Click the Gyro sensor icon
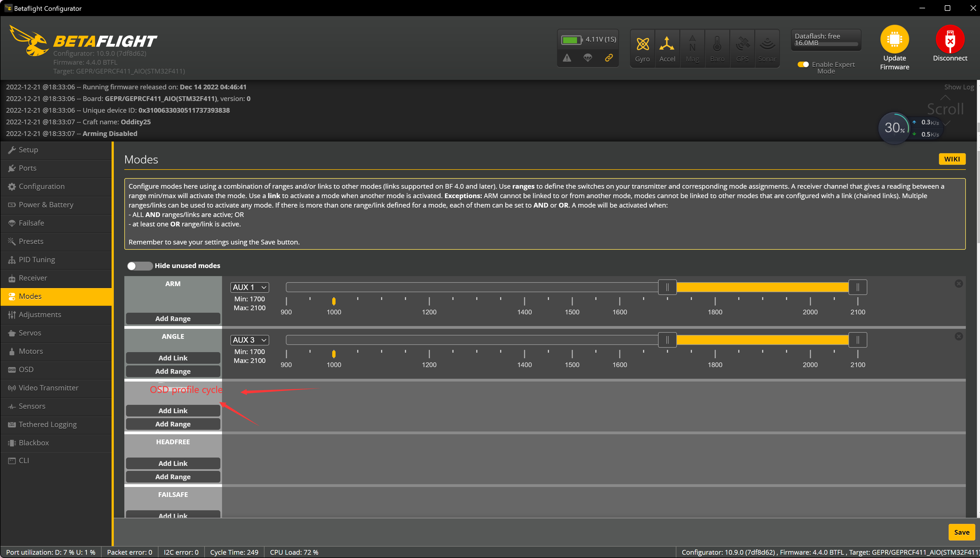Screen dimensions: 980x558 (x=642, y=44)
